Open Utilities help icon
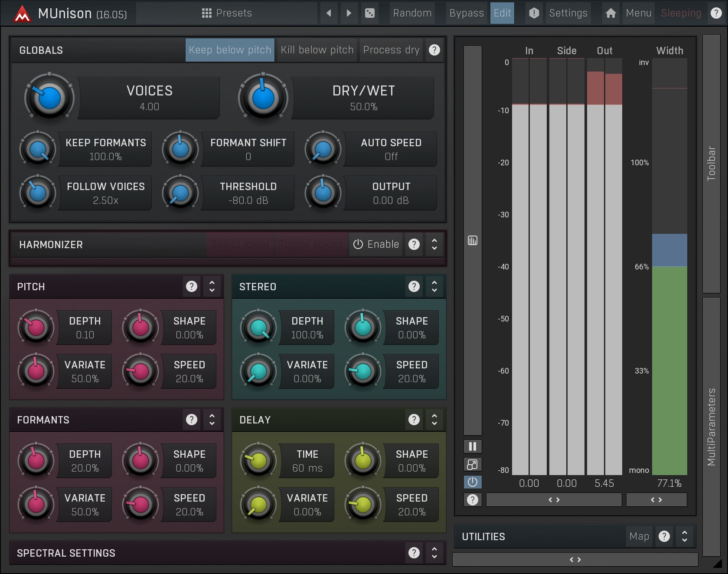The image size is (728, 574). pos(664,536)
